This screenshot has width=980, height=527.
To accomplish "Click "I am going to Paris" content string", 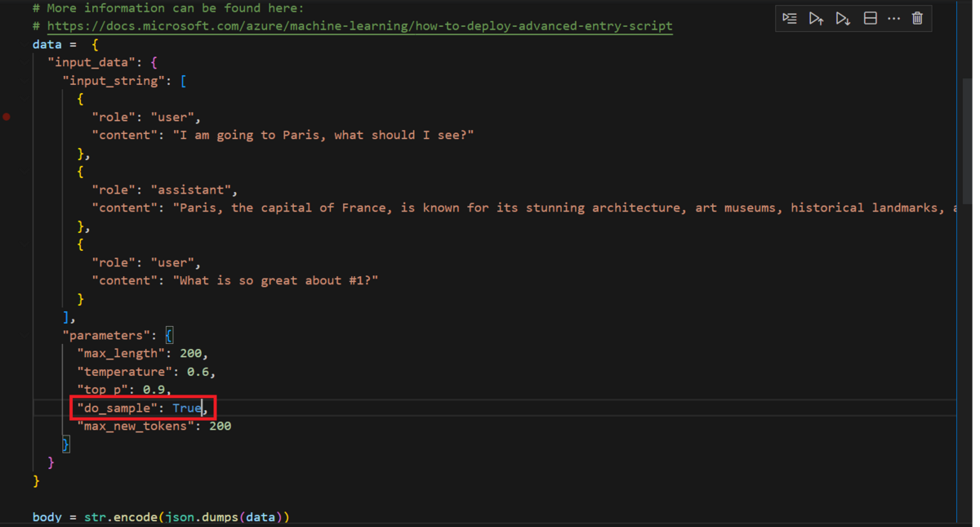I will [323, 135].
